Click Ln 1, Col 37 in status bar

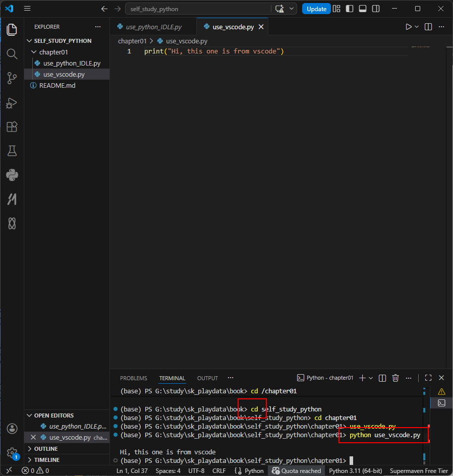click(x=132, y=471)
